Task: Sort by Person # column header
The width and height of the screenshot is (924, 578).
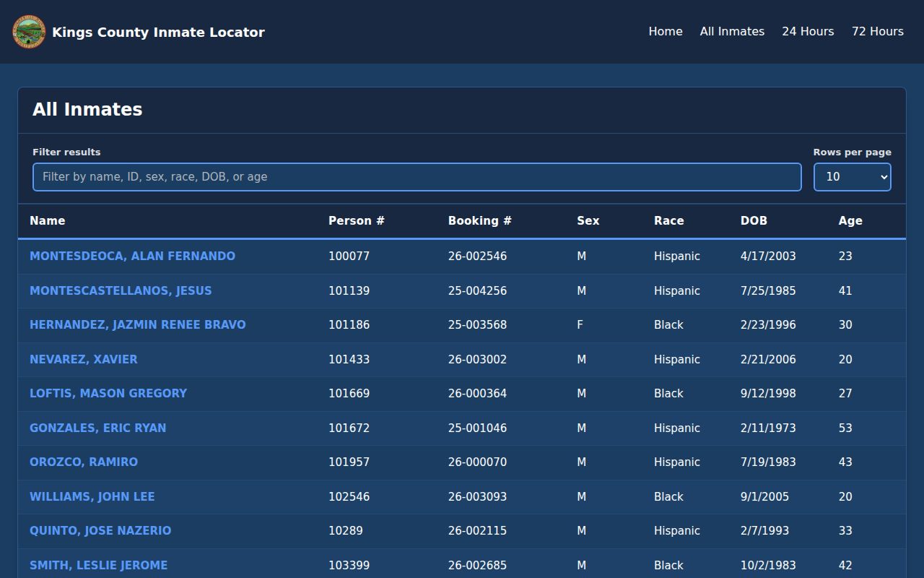Action: [x=357, y=221]
